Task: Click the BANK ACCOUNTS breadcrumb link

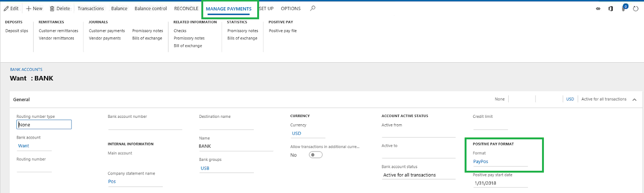Action: pyautogui.click(x=26, y=70)
